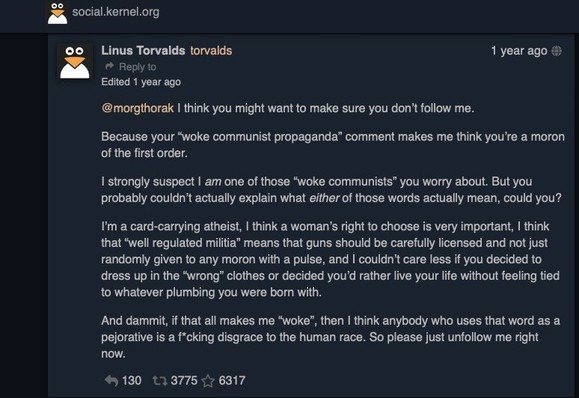Viewport: 579px width, 398px height.
Task: Follow the Reply to link
Action: (x=137, y=67)
